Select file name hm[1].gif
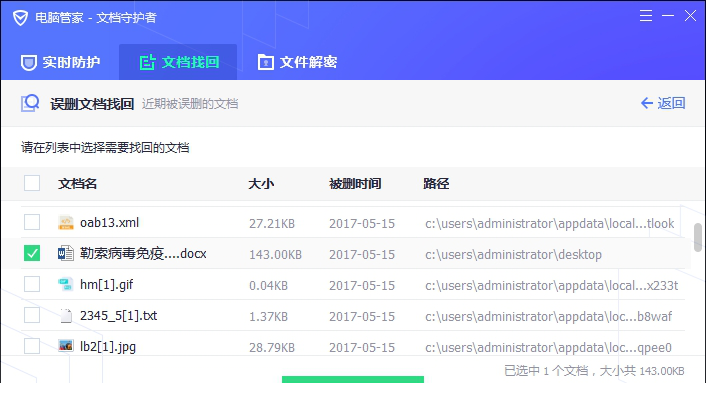 click(x=106, y=285)
